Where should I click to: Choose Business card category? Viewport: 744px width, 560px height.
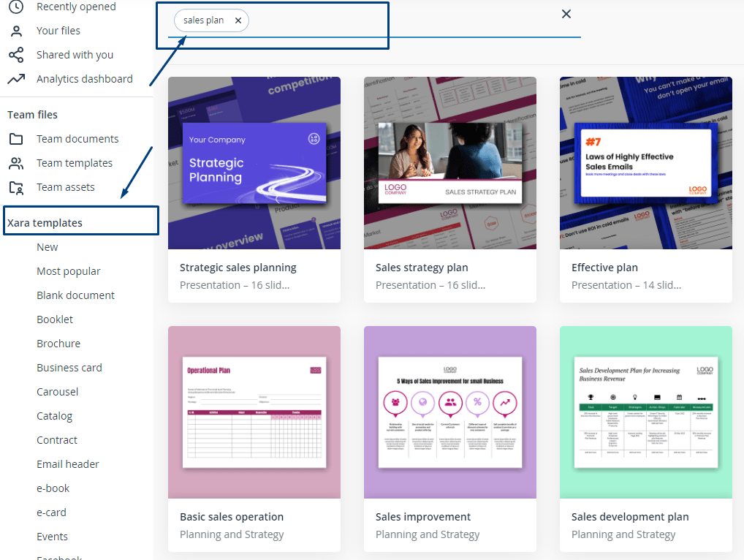pos(69,368)
